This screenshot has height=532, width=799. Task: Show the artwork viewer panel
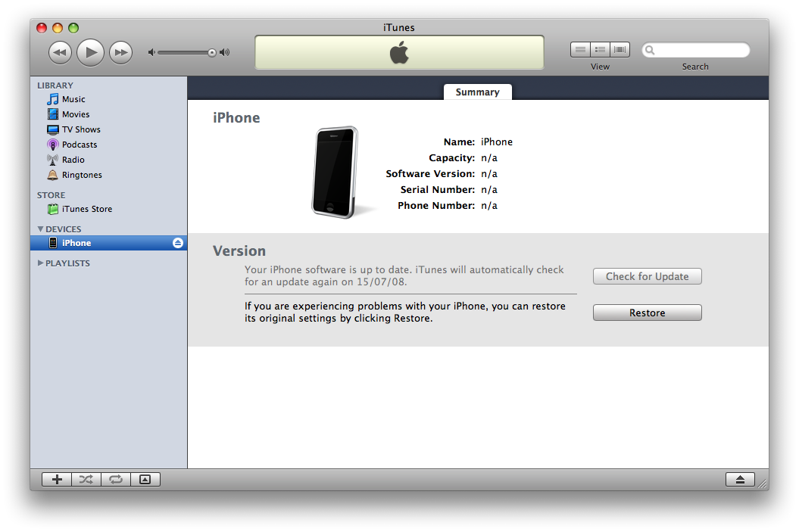(x=145, y=479)
